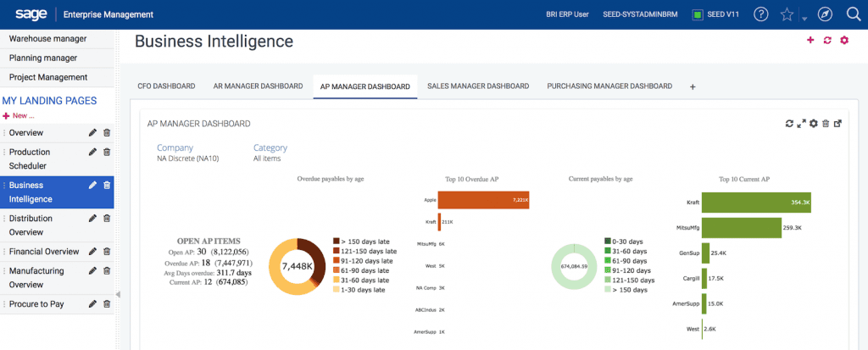Edit the Distribution Overview landing page
Viewport: 868px width, 350px height.
[x=93, y=218]
